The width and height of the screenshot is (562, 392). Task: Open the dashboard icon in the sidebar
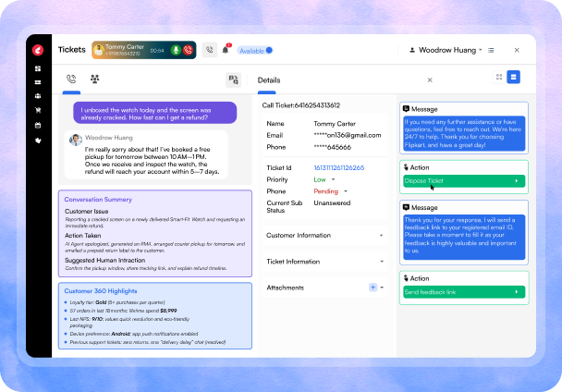coord(38,68)
